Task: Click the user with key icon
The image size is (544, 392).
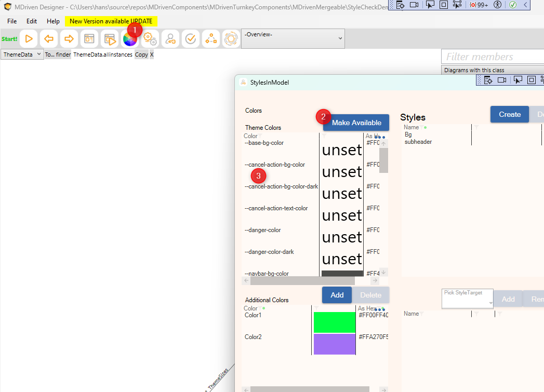Action: pos(170,39)
